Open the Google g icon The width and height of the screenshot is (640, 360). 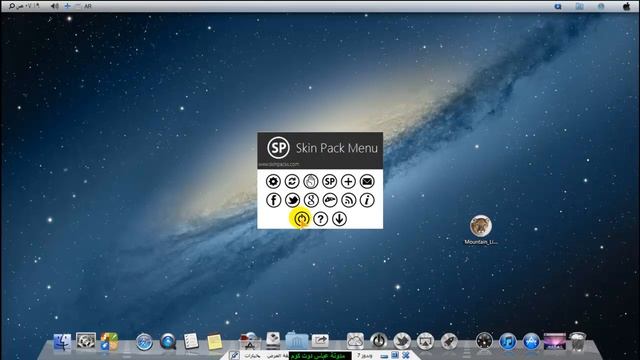(x=311, y=200)
